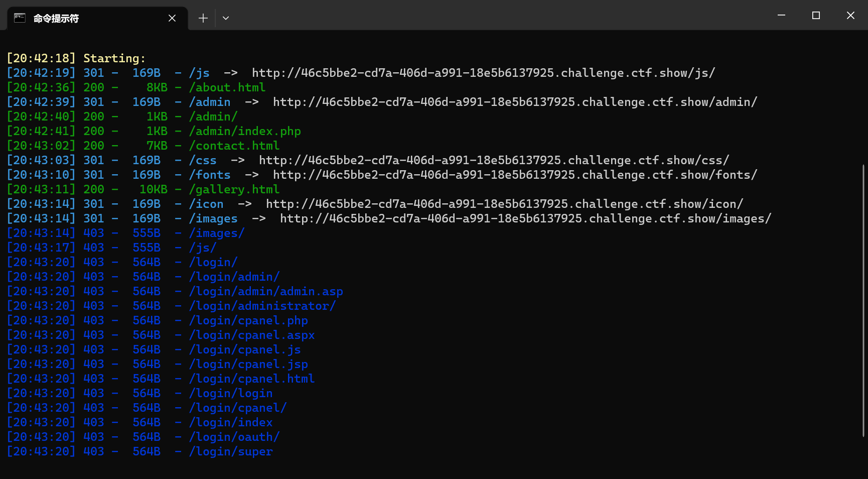
Task: Click the redirect URL ending in /images/
Action: click(x=525, y=218)
